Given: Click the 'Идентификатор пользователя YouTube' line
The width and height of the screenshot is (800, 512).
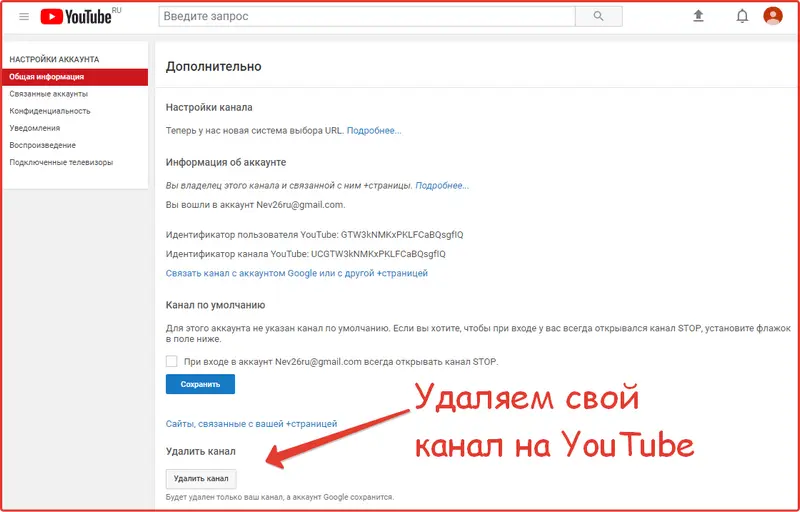Looking at the screenshot, I should coord(314,235).
